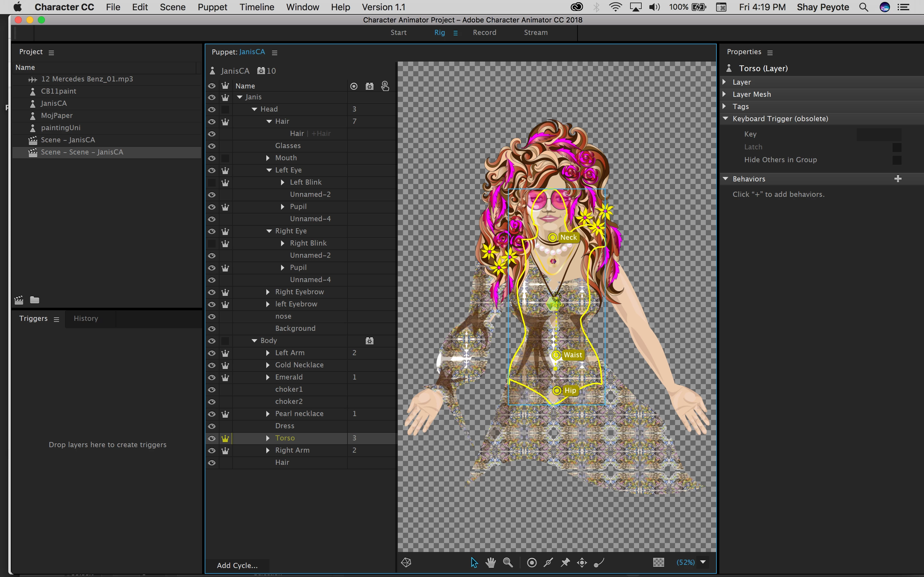This screenshot has height=577, width=924.
Task: Select the Hand tool
Action: [491, 562]
